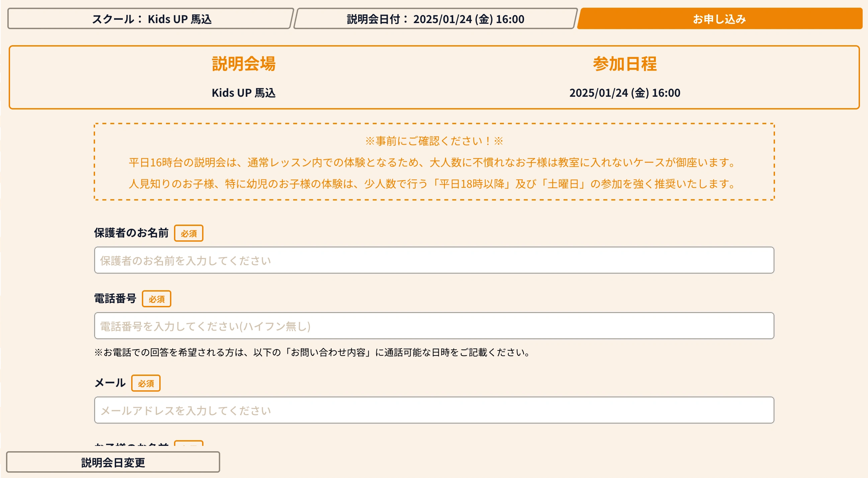Click 必須 badge beside 電話番号
The height and width of the screenshot is (478, 868).
[156, 299]
